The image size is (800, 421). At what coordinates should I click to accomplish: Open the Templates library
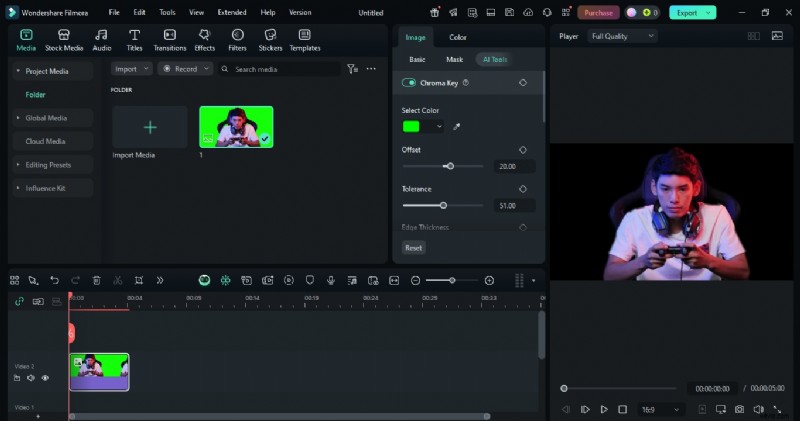click(305, 40)
